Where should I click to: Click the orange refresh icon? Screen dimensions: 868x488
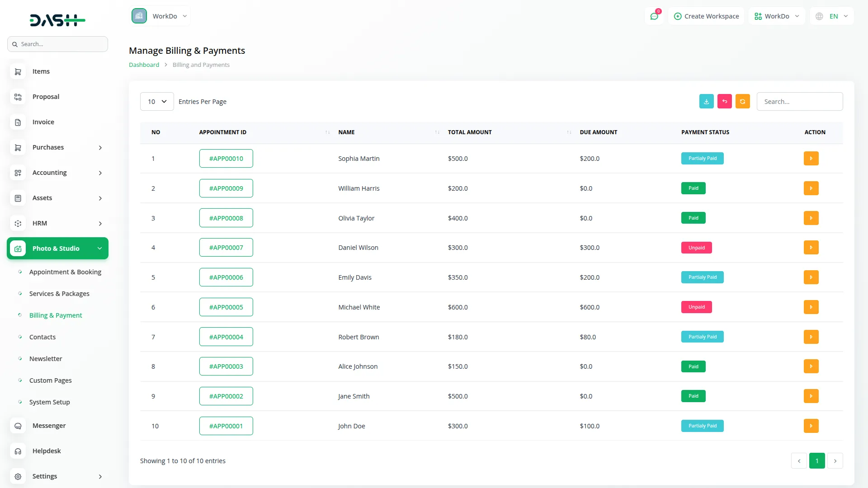(x=742, y=101)
